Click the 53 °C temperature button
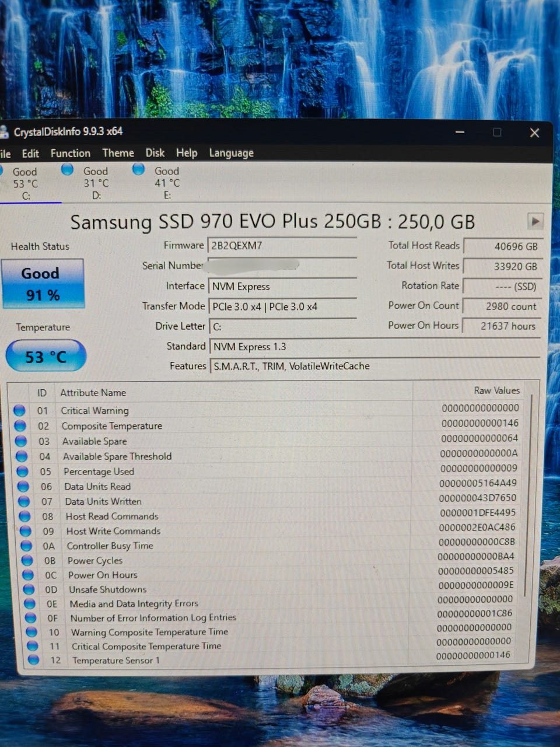The image size is (560, 747). [x=45, y=356]
